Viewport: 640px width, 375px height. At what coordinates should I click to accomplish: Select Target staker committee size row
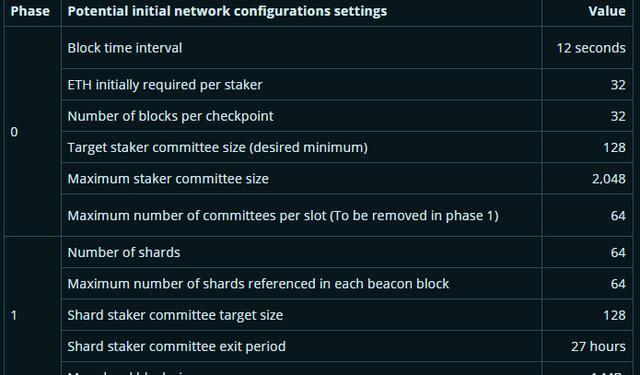tap(347, 147)
